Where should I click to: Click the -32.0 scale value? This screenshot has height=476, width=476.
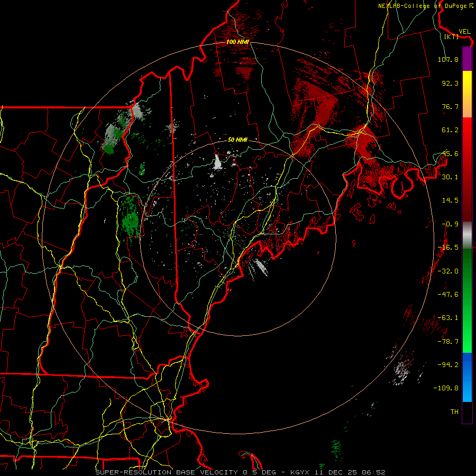click(x=448, y=271)
